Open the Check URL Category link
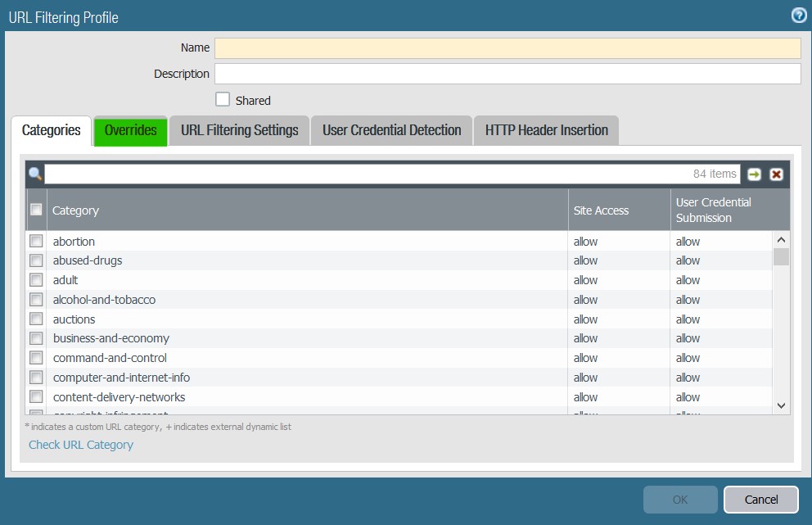The image size is (812, 525). [x=80, y=444]
